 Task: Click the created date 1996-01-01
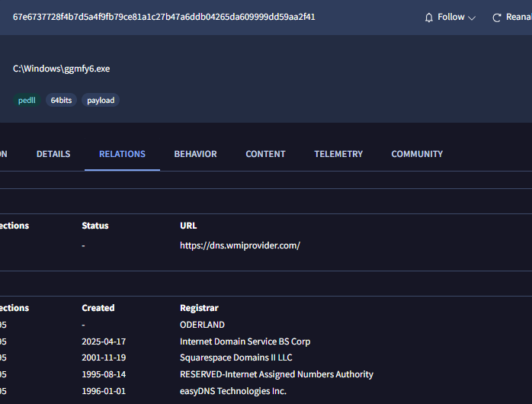pyautogui.click(x=104, y=391)
